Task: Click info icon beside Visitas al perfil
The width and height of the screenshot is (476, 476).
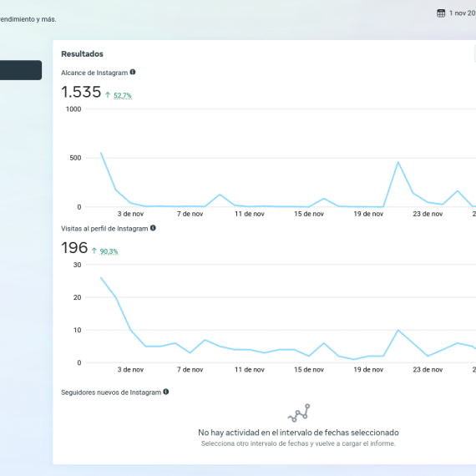Action: pyautogui.click(x=153, y=228)
